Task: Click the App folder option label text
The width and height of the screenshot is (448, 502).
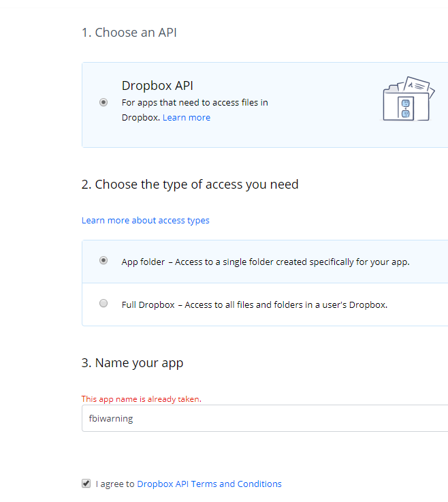Action: (x=143, y=262)
